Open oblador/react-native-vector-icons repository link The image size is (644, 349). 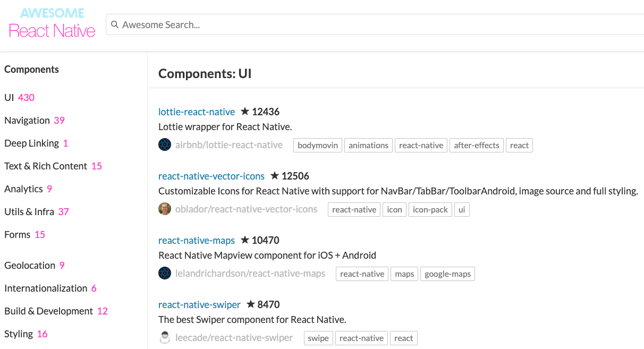pos(247,209)
